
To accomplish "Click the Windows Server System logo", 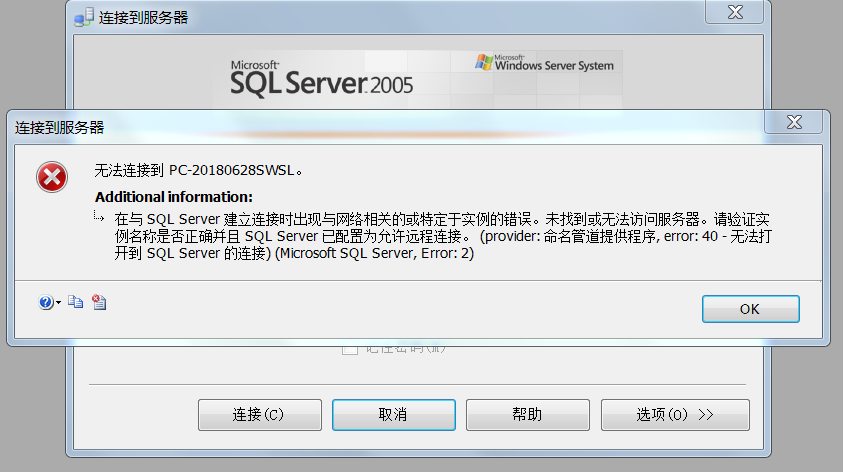I will pos(544,62).
